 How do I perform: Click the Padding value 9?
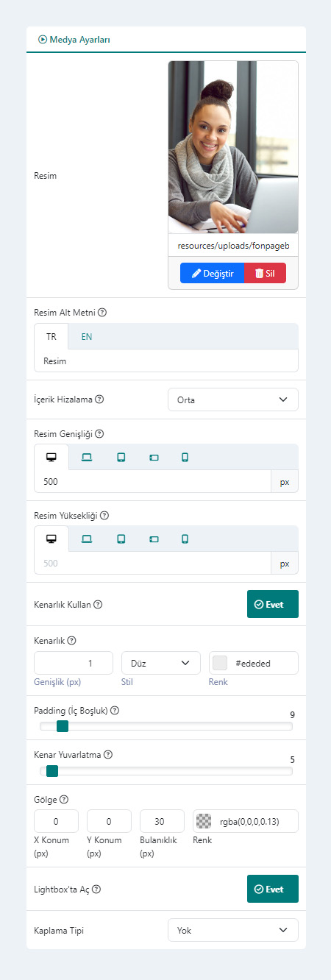(293, 714)
